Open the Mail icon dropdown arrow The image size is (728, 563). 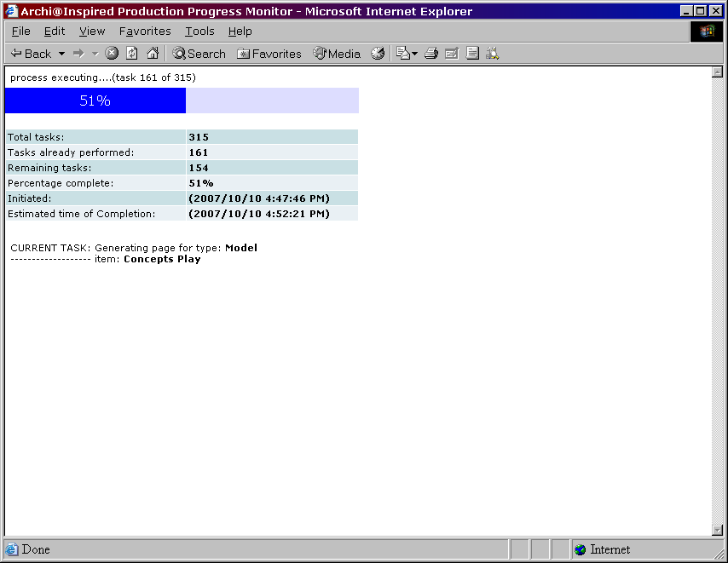point(414,54)
